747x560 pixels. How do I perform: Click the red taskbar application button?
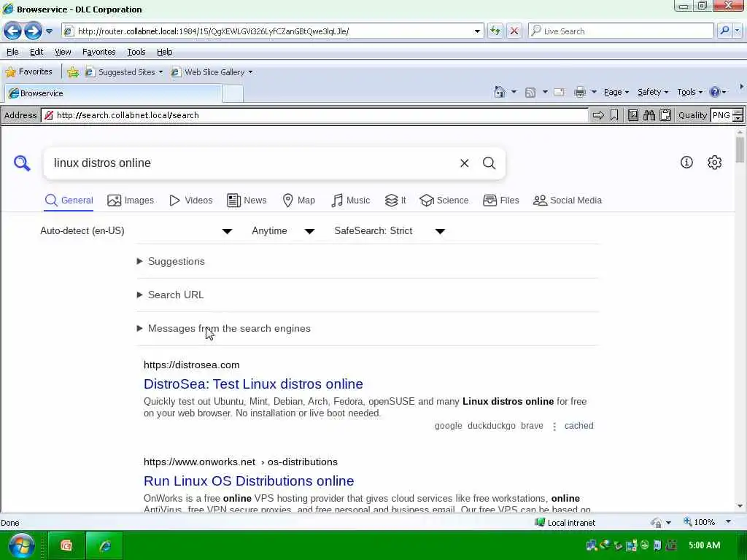coord(66,545)
